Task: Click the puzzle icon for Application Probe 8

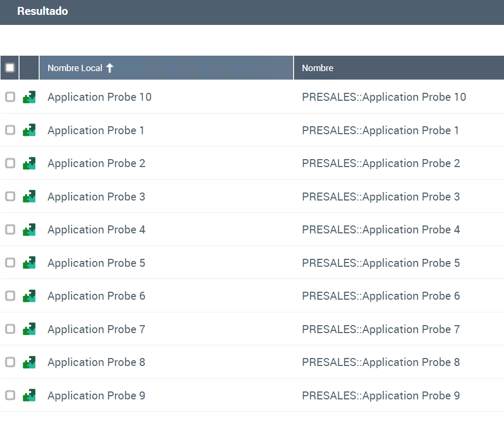Action: (29, 362)
